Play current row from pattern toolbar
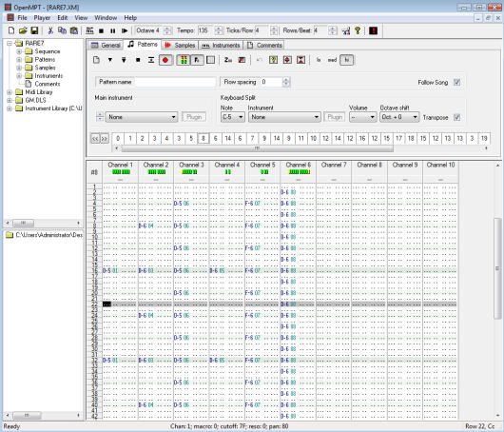This screenshot has width=504, height=432. click(151, 60)
